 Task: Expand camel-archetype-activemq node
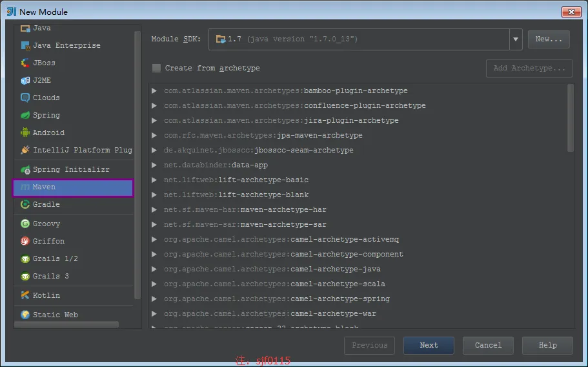click(x=154, y=240)
